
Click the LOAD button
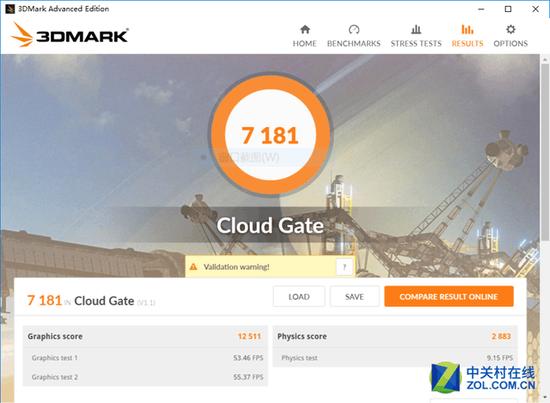click(x=299, y=297)
